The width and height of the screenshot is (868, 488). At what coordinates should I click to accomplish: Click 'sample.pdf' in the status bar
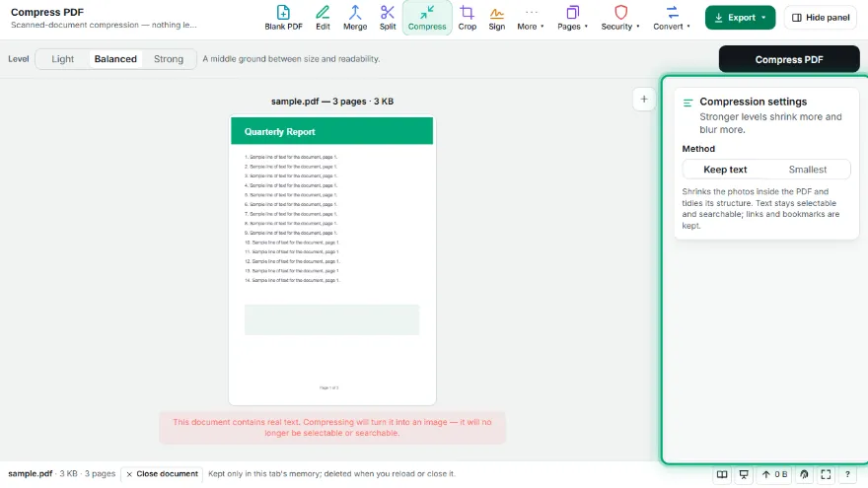(30, 474)
